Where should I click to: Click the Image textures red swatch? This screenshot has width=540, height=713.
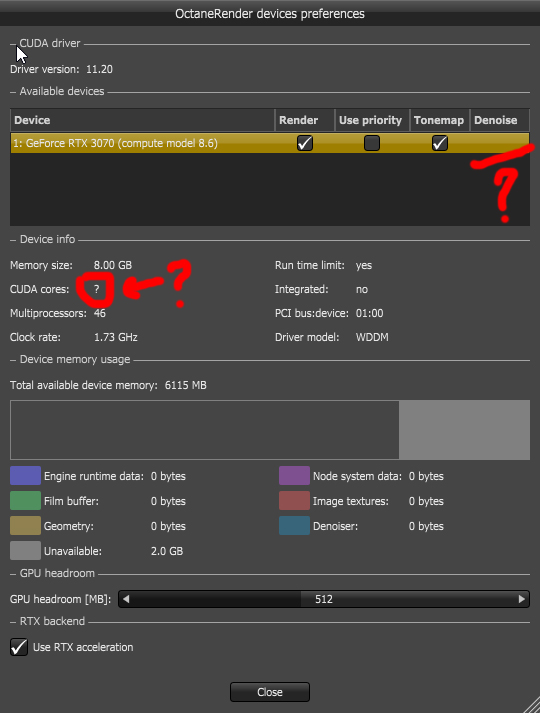click(294, 501)
